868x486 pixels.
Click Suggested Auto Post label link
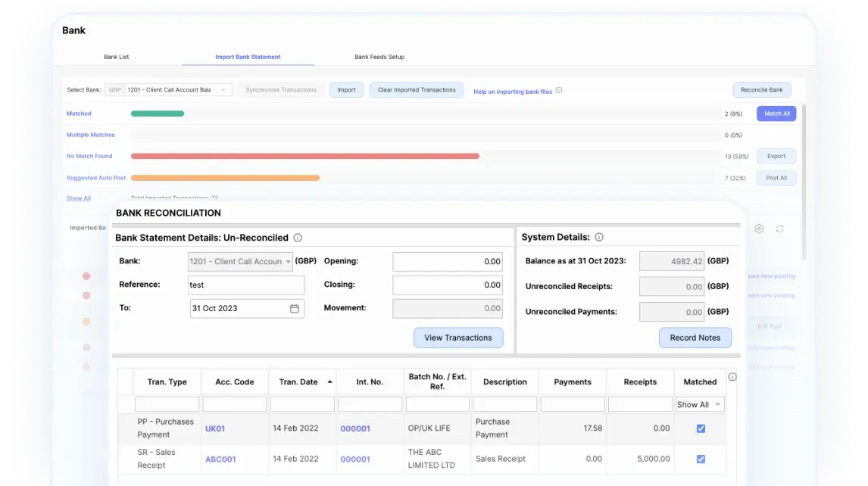[x=96, y=178]
